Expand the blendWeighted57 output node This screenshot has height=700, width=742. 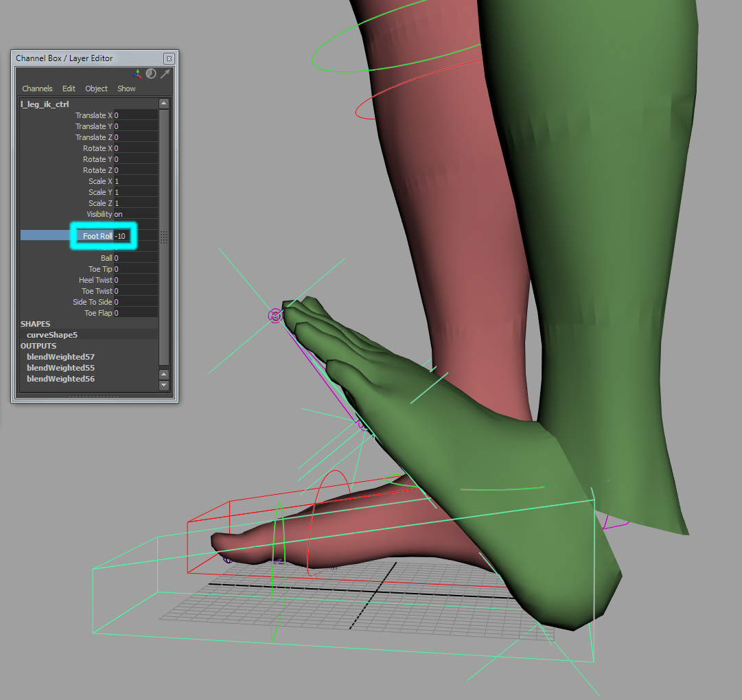click(60, 357)
